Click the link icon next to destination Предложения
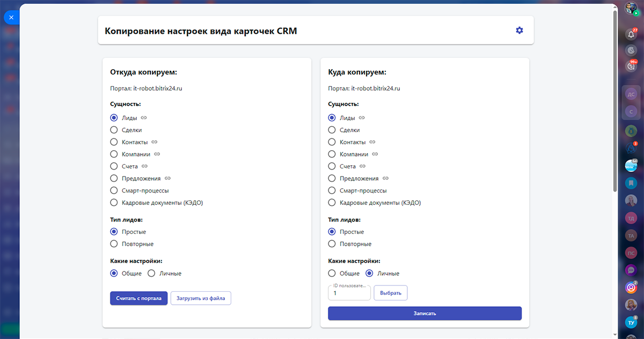This screenshot has height=339, width=644. (385, 179)
